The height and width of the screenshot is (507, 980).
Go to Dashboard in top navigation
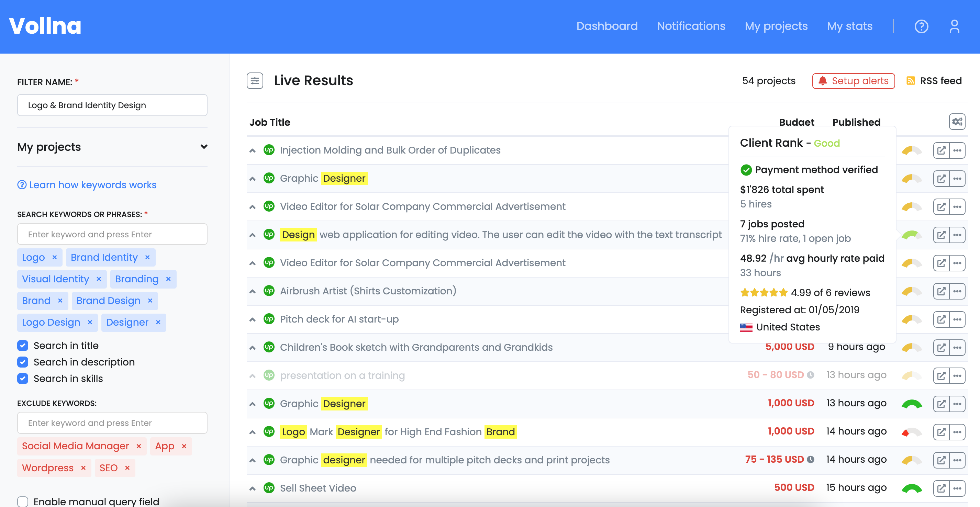(606, 26)
